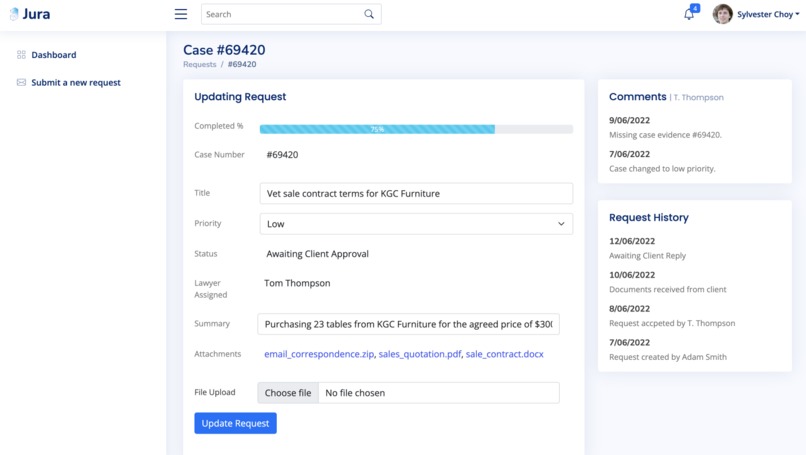Viewport: 806px width, 455px height.
Task: Go to Requests breadcrumb link
Action: pos(199,64)
